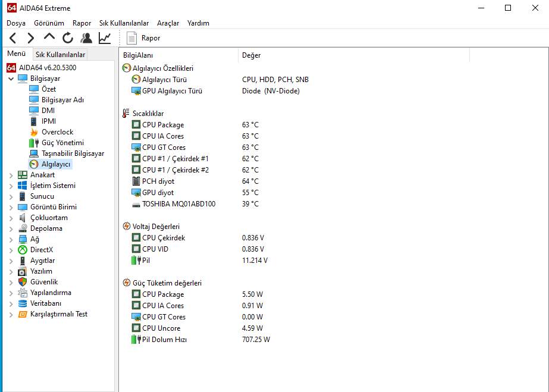Navigate up one level via up arrow
Screen dimensions: 549x392
pyautogui.click(x=49, y=37)
